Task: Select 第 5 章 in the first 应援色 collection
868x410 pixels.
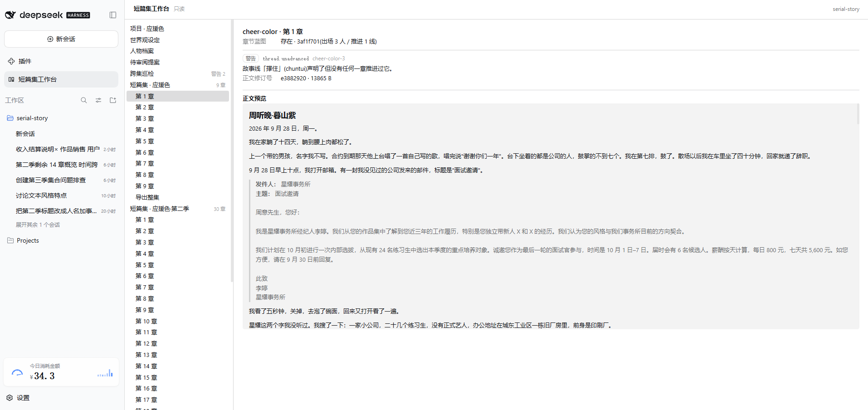Action: click(178, 141)
